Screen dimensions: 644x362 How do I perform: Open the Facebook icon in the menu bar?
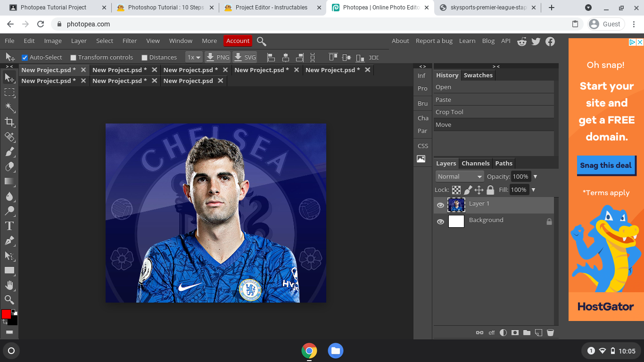pos(550,41)
